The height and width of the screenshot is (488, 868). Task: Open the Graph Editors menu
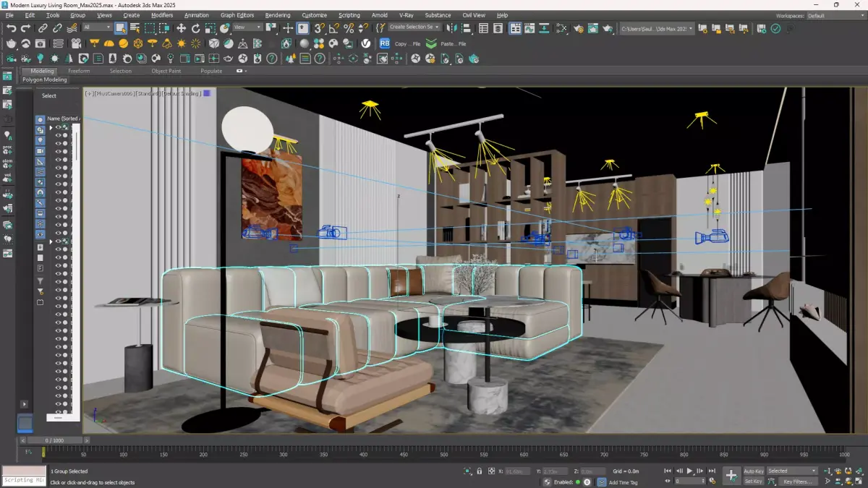[x=237, y=15]
